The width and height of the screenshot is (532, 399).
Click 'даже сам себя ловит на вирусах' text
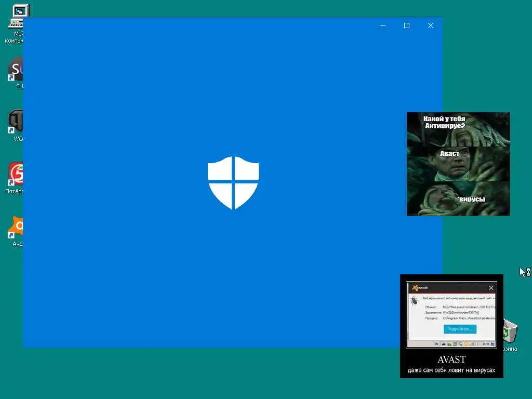(x=451, y=370)
